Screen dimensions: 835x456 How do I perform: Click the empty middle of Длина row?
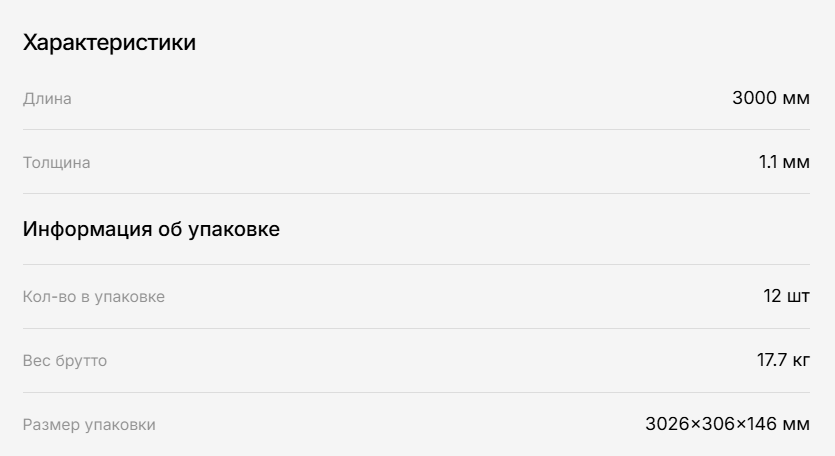coord(402,99)
